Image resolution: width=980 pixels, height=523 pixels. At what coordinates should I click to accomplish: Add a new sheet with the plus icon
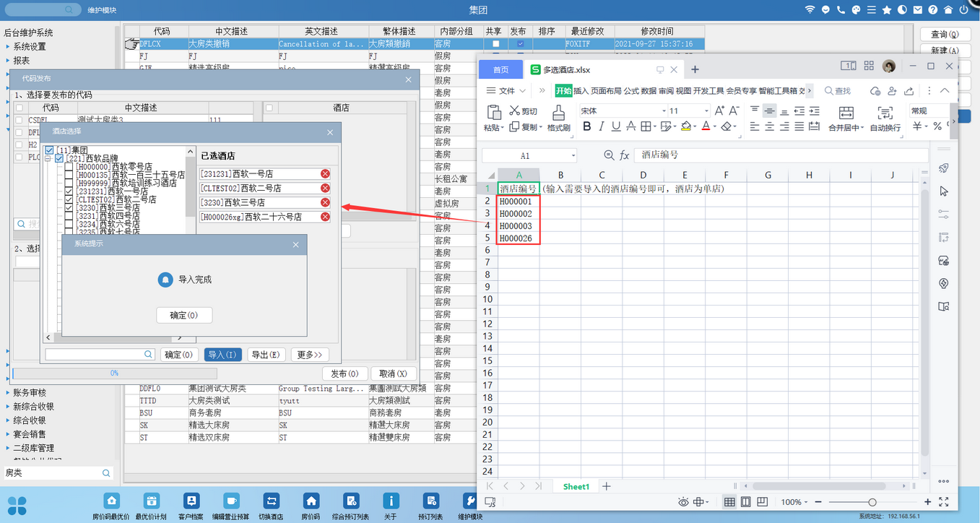click(607, 486)
